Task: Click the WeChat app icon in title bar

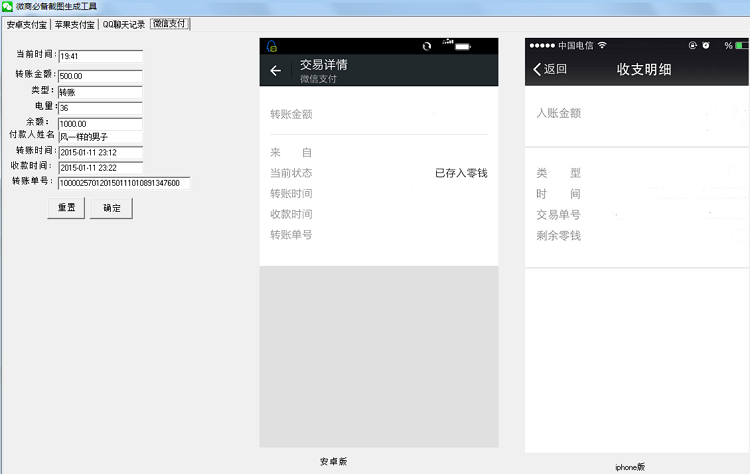Action: coord(7,6)
